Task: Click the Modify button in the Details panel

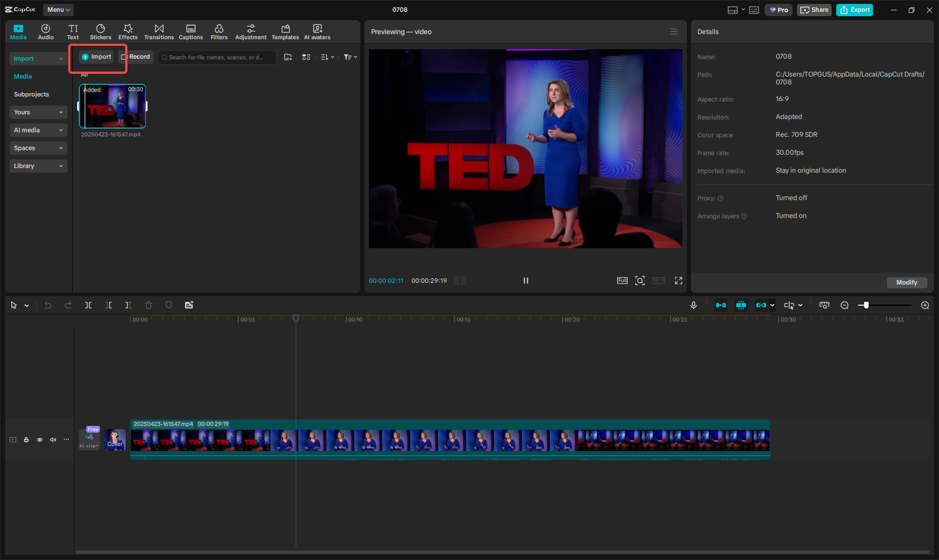Action: (906, 283)
